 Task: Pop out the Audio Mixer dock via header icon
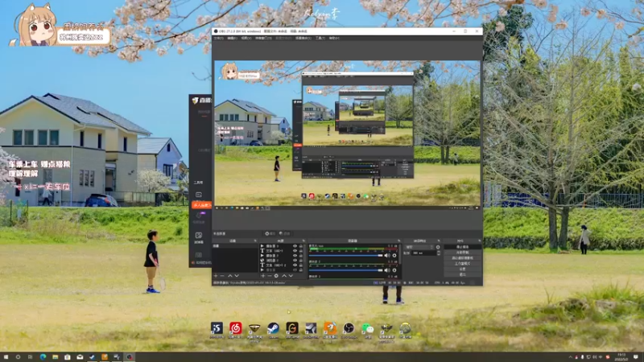[398, 241]
